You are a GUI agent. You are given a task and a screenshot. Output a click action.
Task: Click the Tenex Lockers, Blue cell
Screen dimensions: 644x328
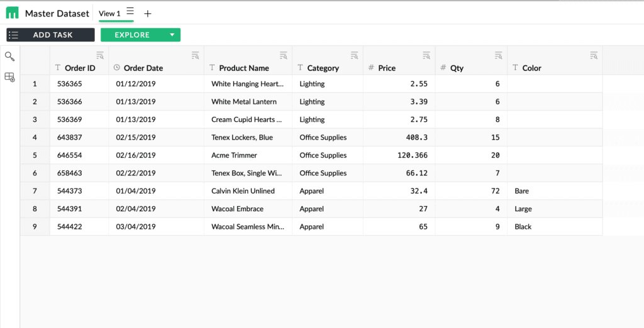click(x=248, y=137)
